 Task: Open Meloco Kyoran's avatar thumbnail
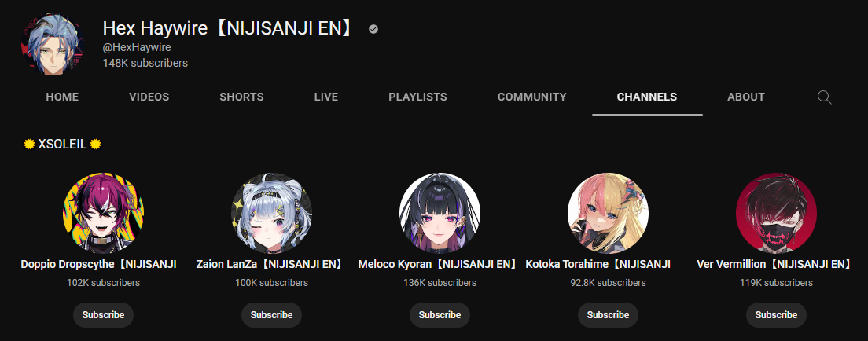point(440,214)
